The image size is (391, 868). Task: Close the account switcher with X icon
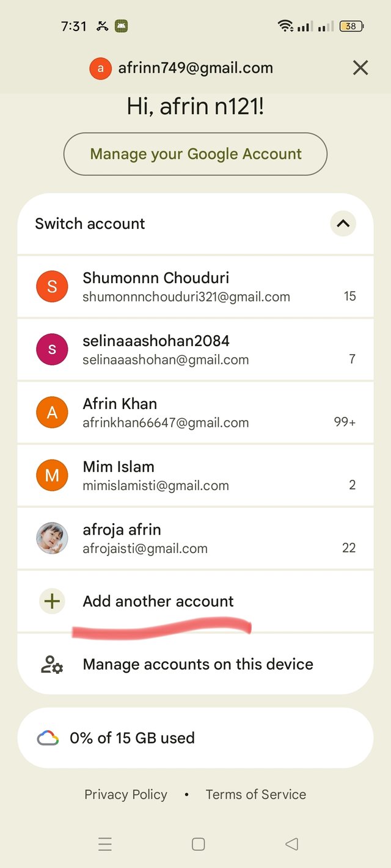pyautogui.click(x=360, y=68)
